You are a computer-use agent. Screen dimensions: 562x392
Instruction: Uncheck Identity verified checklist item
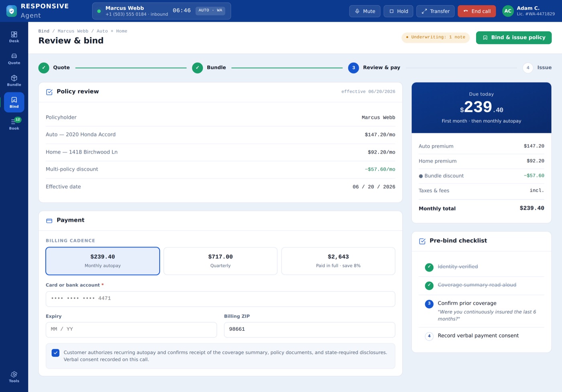[429, 267]
